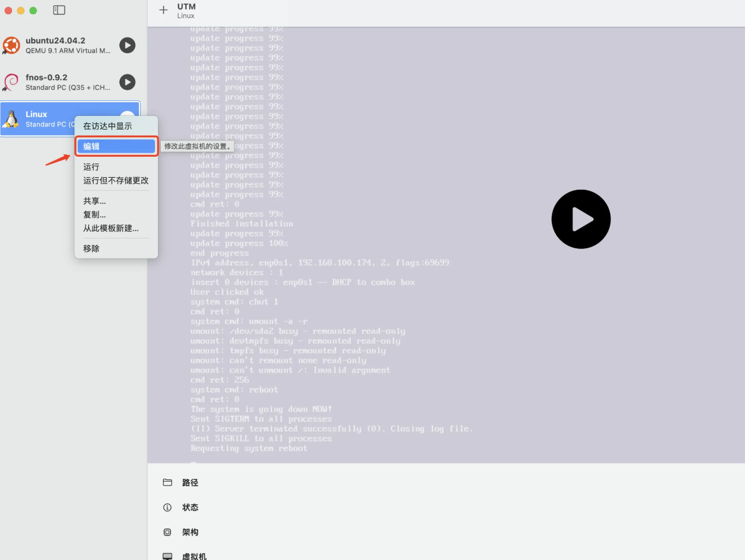Image resolution: width=745 pixels, height=560 pixels.
Task: Choose 移除 in the context menu
Action: click(x=116, y=249)
